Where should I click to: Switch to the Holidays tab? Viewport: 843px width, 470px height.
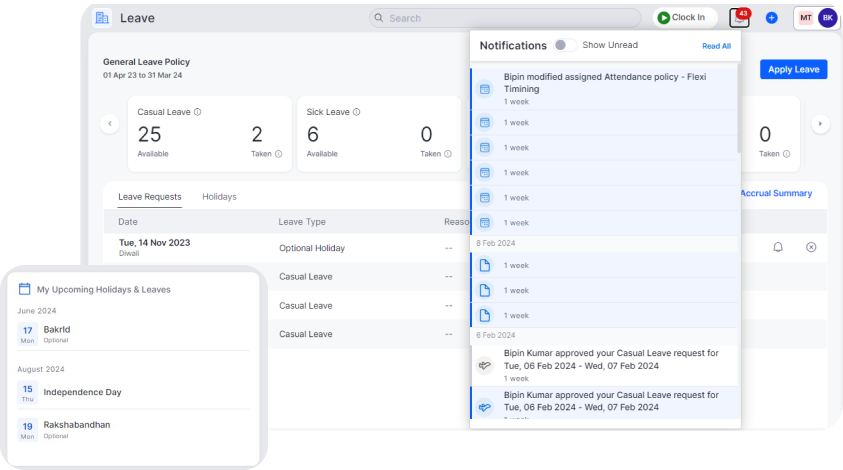(x=219, y=197)
